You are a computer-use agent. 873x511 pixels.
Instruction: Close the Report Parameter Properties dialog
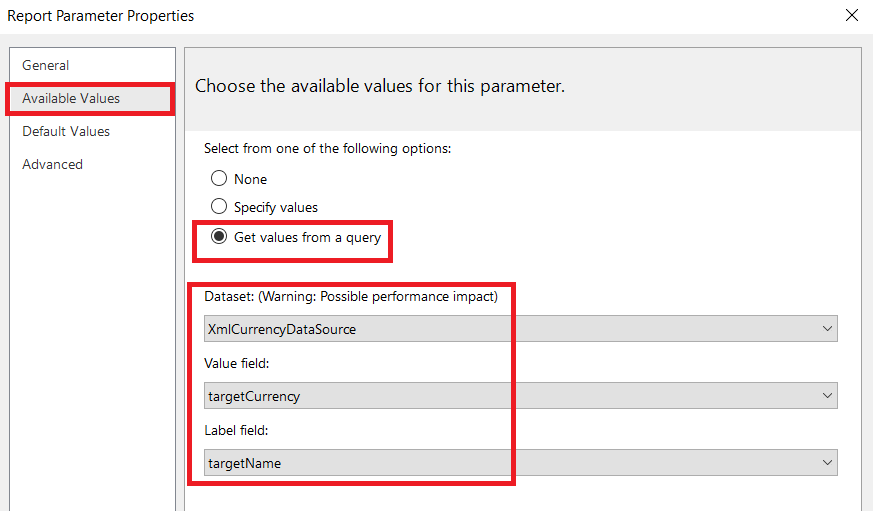click(852, 15)
